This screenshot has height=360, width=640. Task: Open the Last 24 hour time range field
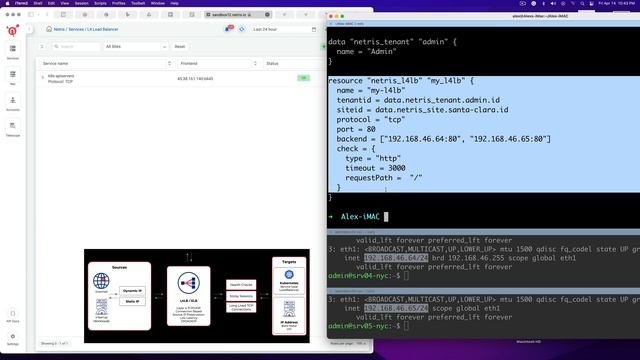click(284, 29)
